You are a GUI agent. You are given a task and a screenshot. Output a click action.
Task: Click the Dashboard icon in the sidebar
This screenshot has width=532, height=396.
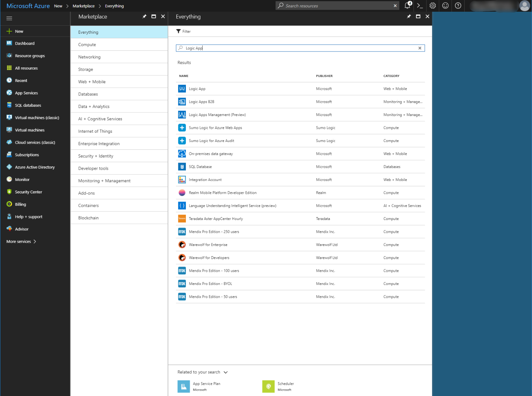tap(9, 43)
